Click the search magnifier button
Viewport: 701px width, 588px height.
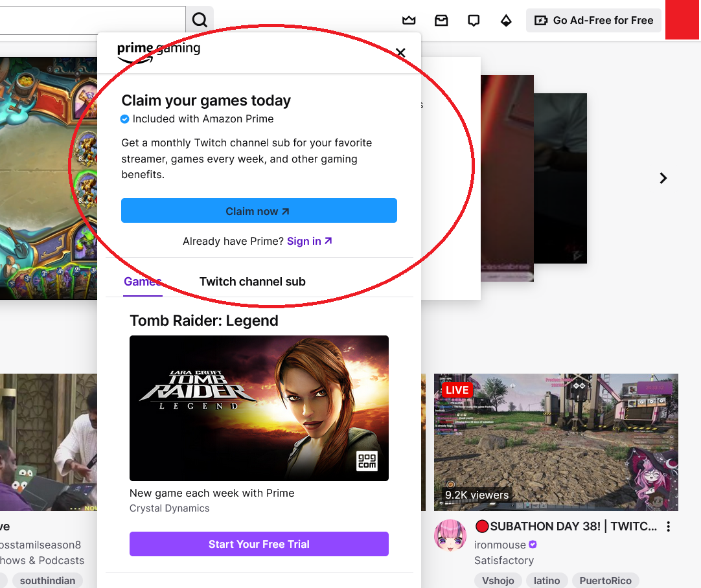click(x=200, y=20)
